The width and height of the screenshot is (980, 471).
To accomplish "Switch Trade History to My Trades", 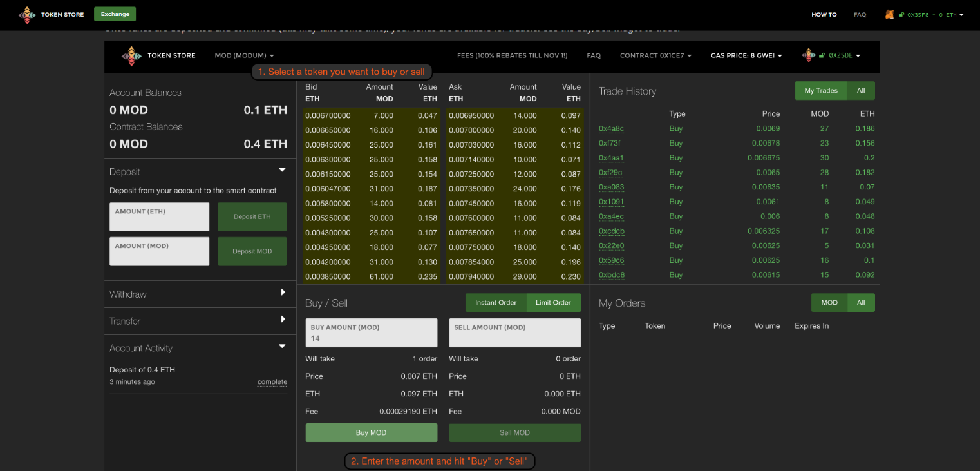I will [821, 91].
